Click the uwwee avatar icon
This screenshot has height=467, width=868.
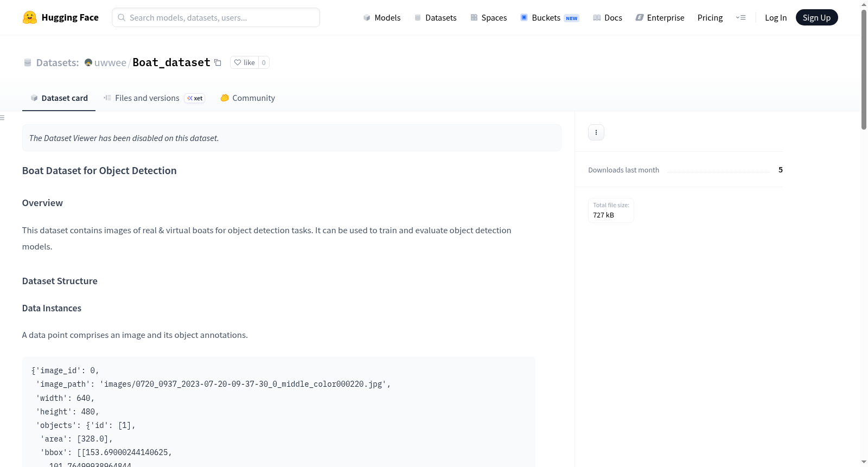tap(88, 62)
